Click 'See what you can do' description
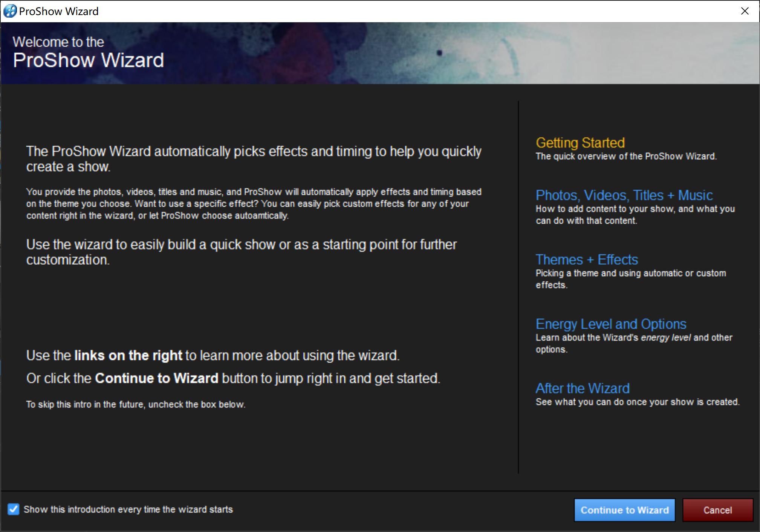This screenshot has width=760, height=532. tap(637, 402)
